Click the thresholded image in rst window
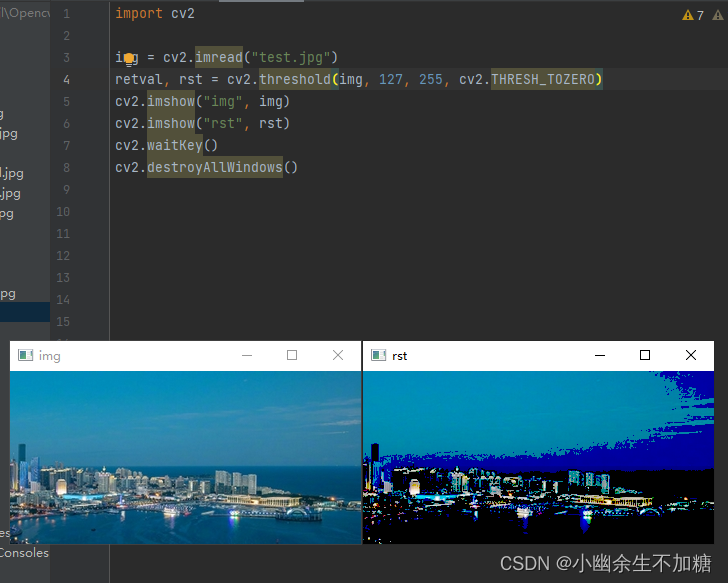 click(538, 457)
